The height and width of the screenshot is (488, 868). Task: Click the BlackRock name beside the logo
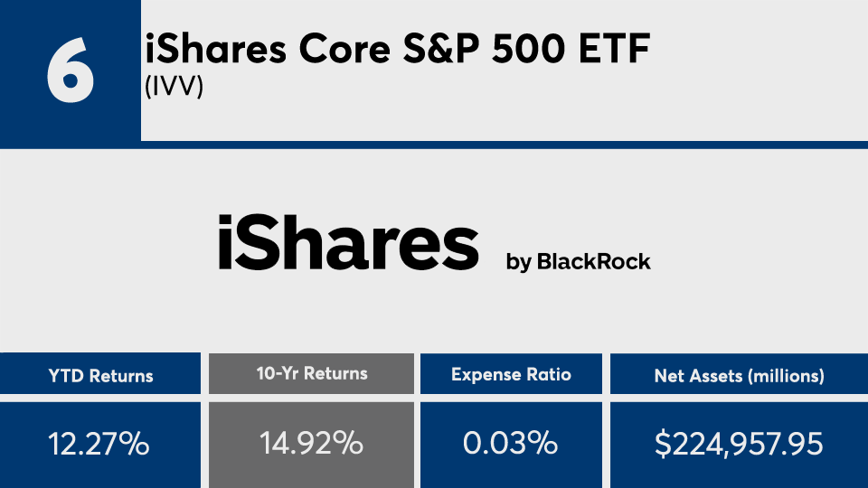coord(593,262)
